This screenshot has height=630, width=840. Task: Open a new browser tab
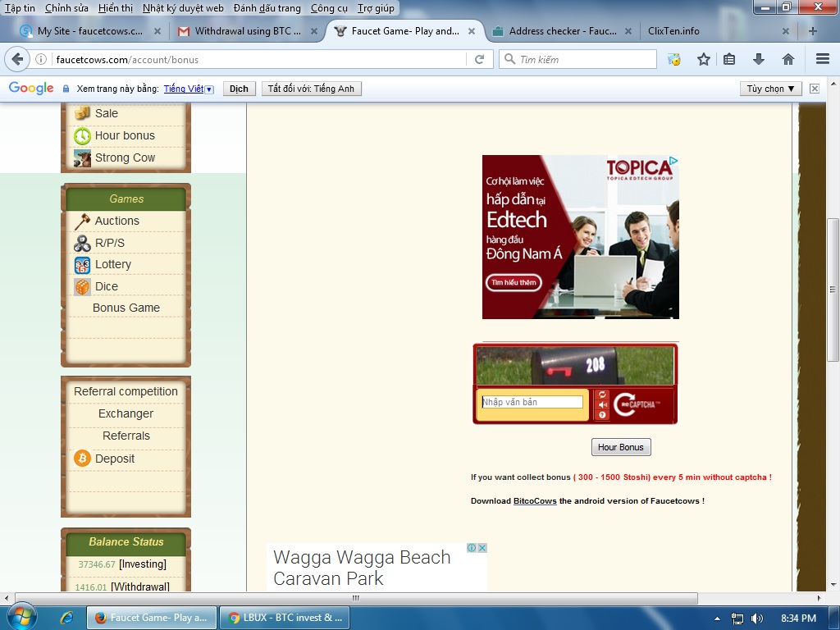coord(813,31)
